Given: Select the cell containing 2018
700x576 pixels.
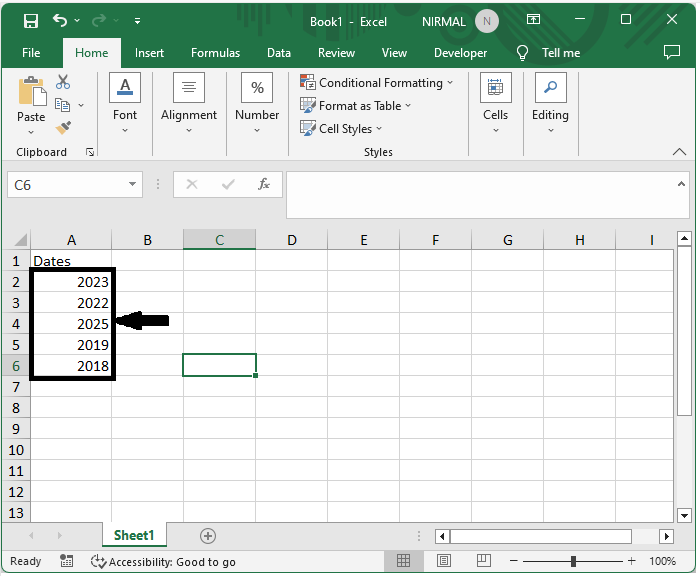Looking at the screenshot, I should [71, 366].
